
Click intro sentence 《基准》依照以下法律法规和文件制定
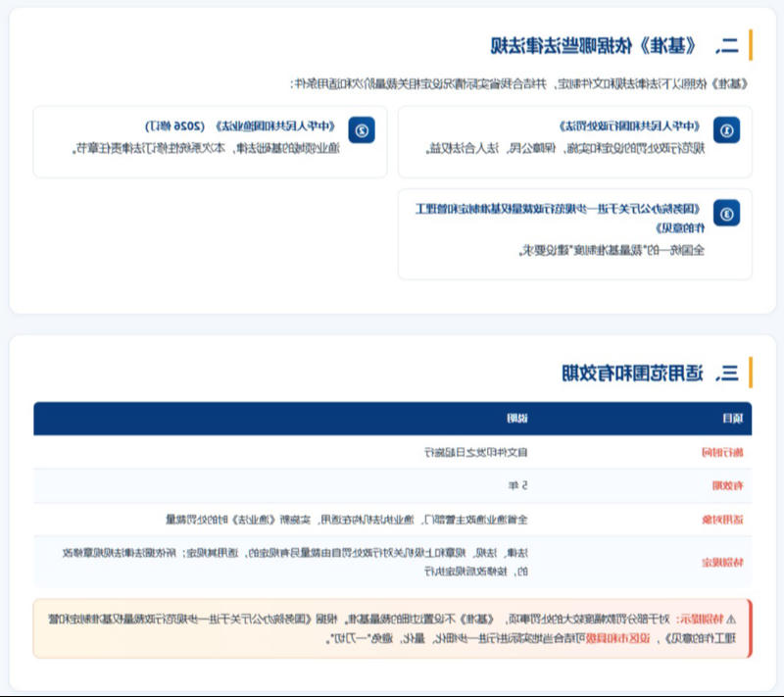(x=653, y=83)
